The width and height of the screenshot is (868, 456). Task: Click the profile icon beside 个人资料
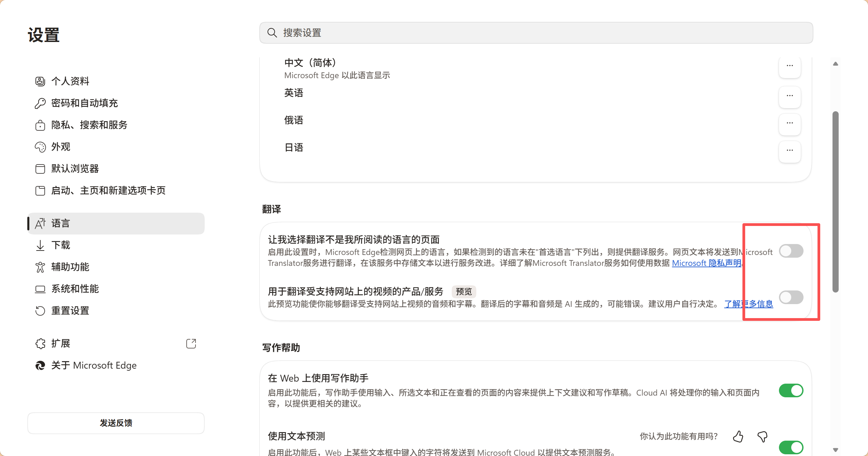[40, 81]
